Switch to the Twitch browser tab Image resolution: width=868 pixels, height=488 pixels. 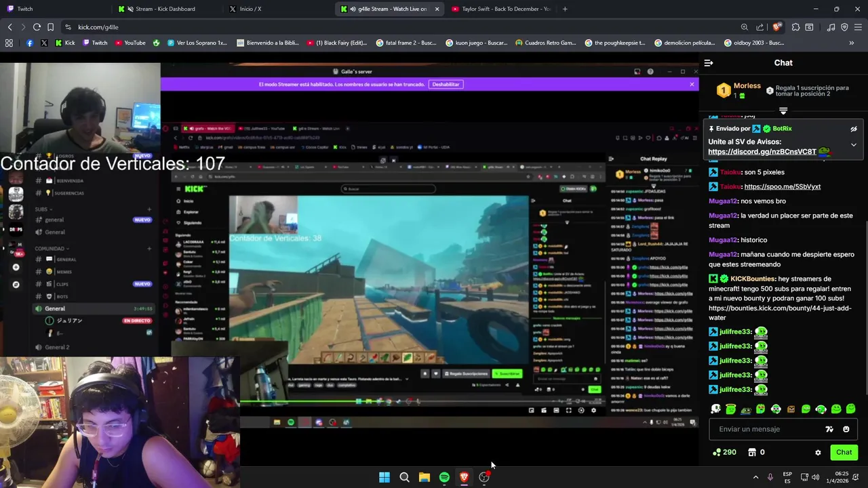click(57, 9)
